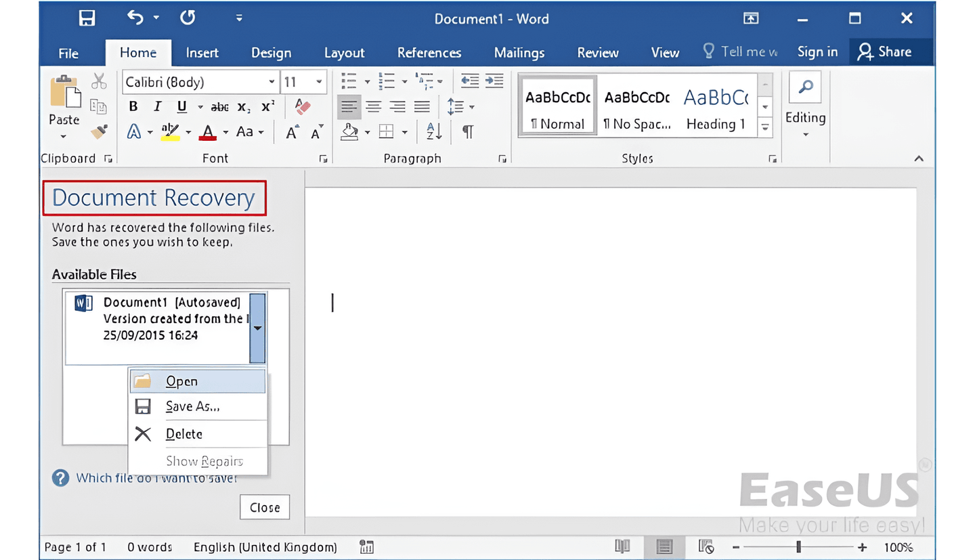Click the Save icon in the title bar
The width and height of the screenshot is (975, 560).
coord(87,18)
